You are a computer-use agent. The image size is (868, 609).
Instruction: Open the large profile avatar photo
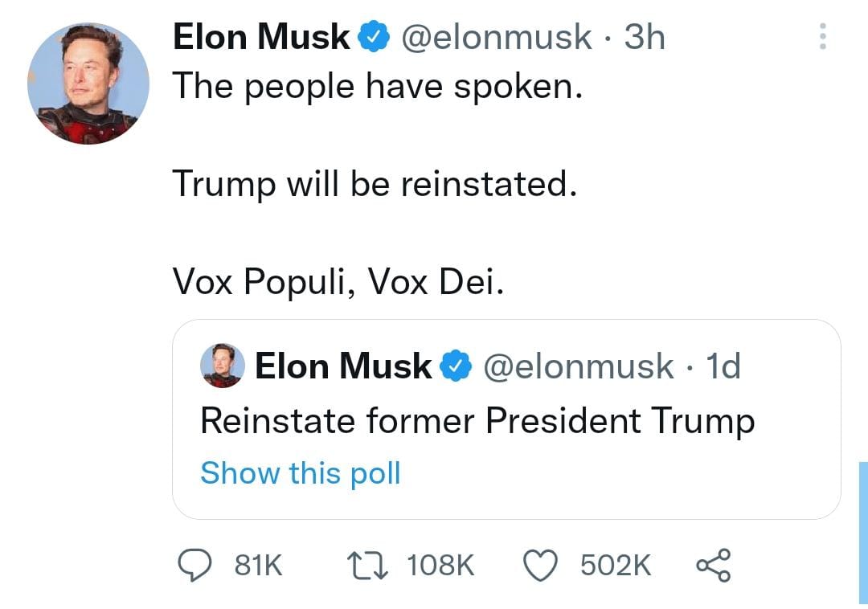coord(88,84)
